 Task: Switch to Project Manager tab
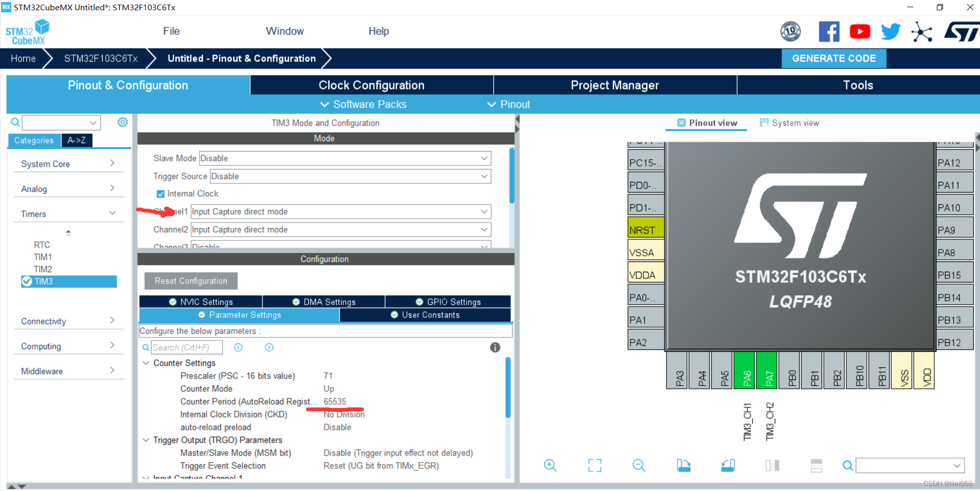click(615, 85)
